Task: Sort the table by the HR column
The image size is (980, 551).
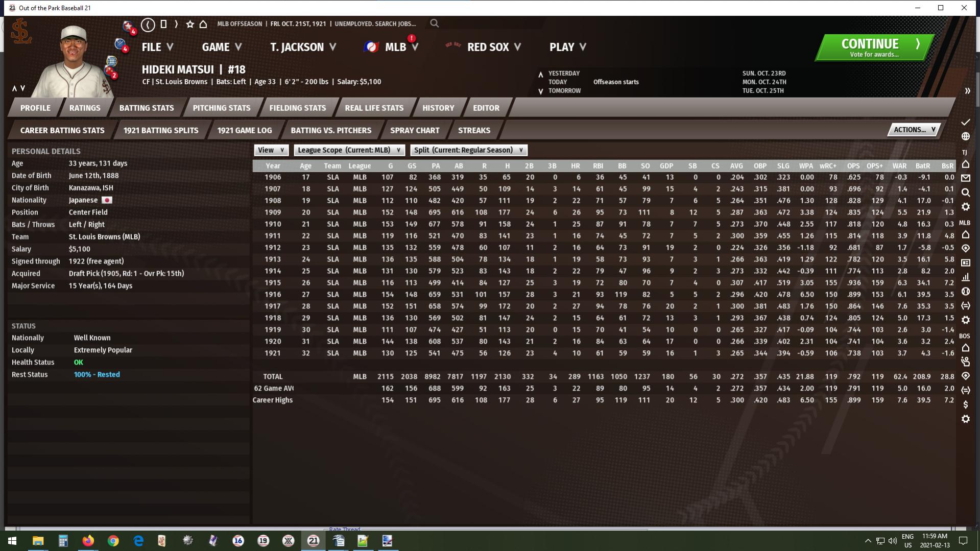Action: point(575,165)
